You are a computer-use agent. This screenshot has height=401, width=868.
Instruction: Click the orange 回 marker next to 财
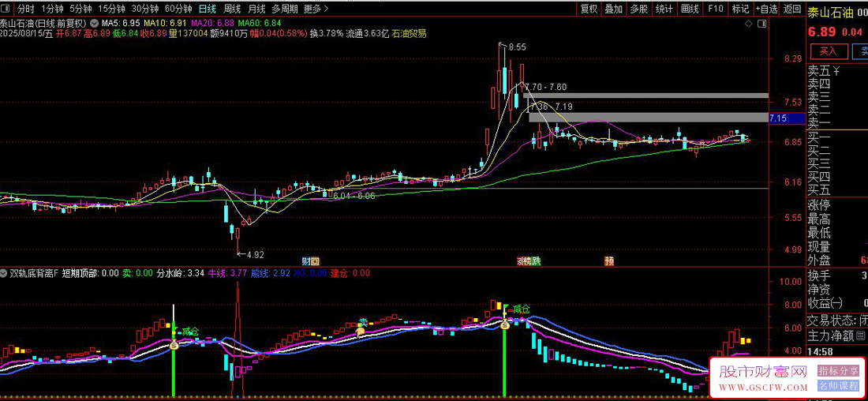click(314, 260)
